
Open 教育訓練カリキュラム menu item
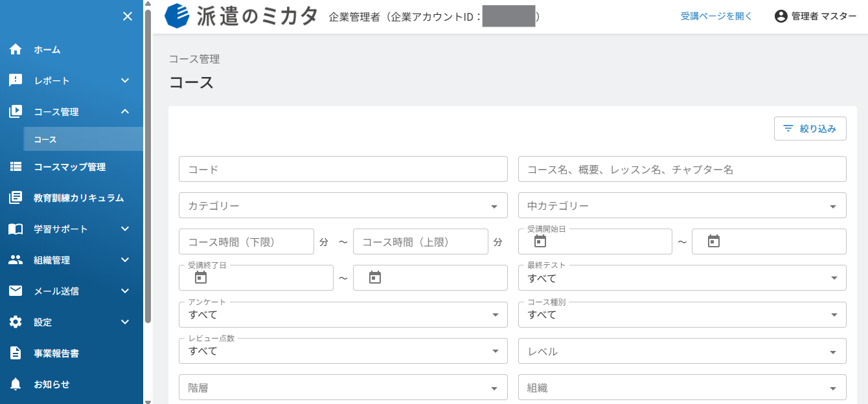pos(71,198)
